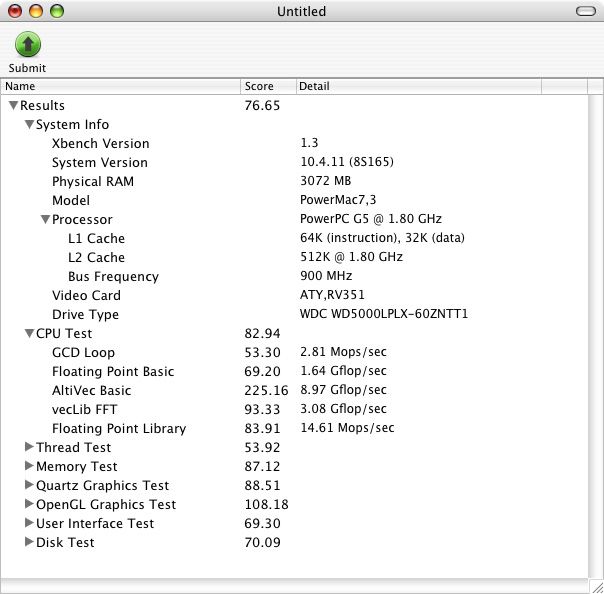Collapse the Processor details triangle

[45, 219]
